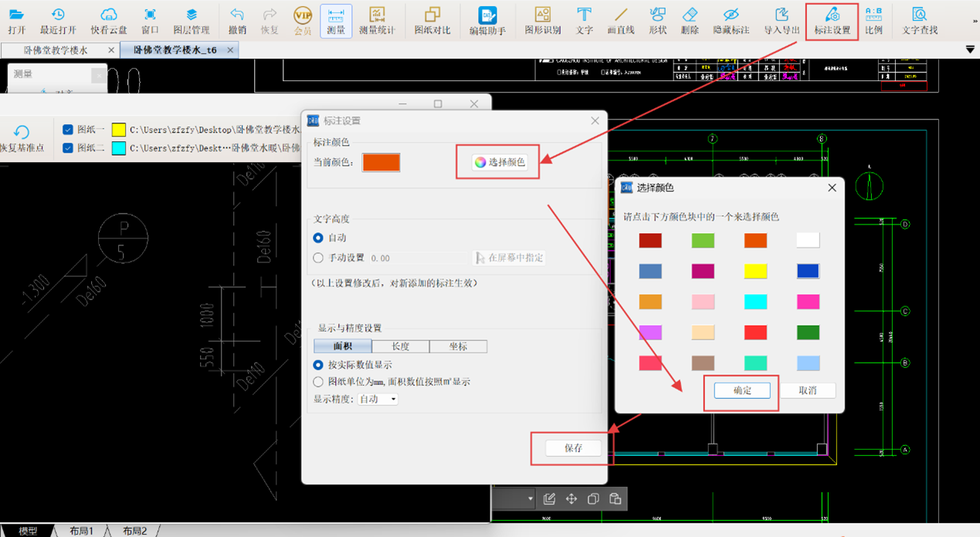Uncheck the 图纸一 checkbox

coord(68,130)
